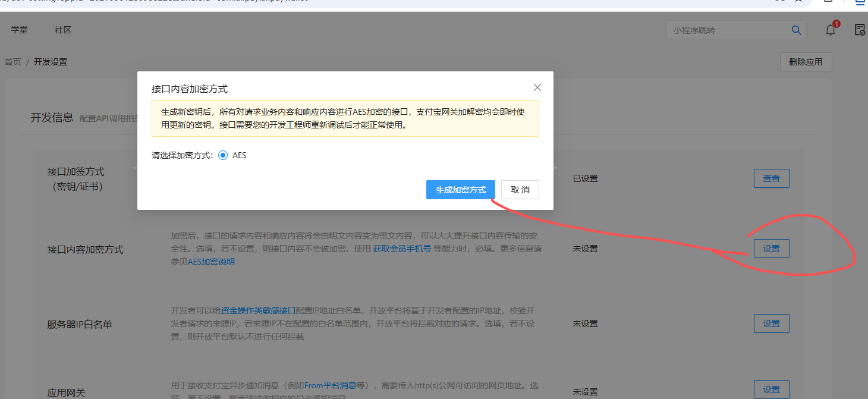Select the AES encryption radio button
Screen dimensions: 868x399
click(223, 155)
